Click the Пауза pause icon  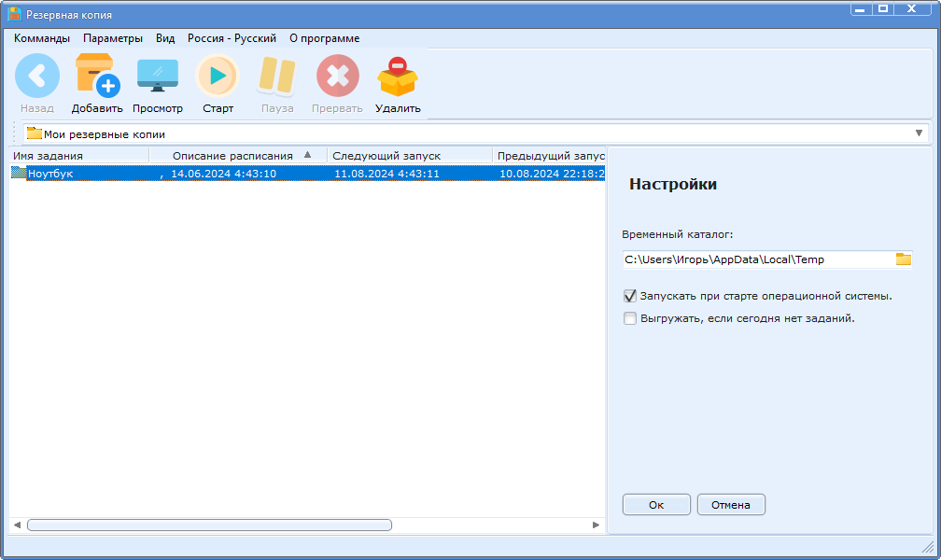point(277,77)
